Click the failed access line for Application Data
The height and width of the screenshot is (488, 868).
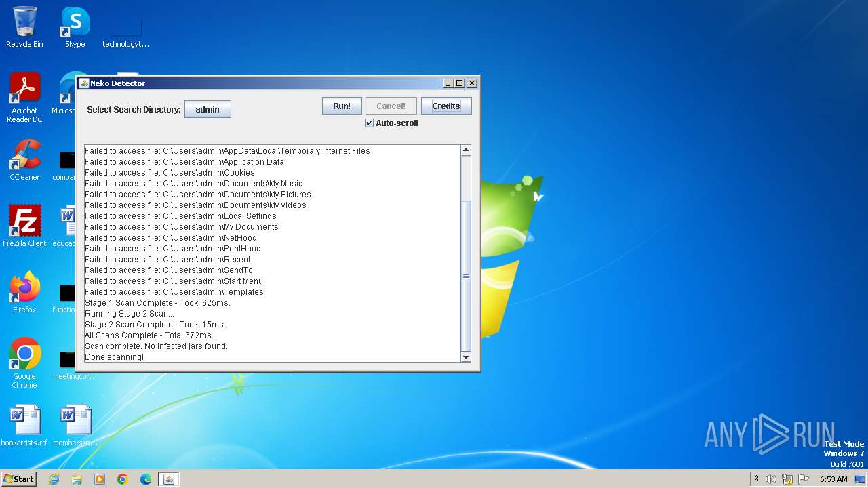coord(184,162)
